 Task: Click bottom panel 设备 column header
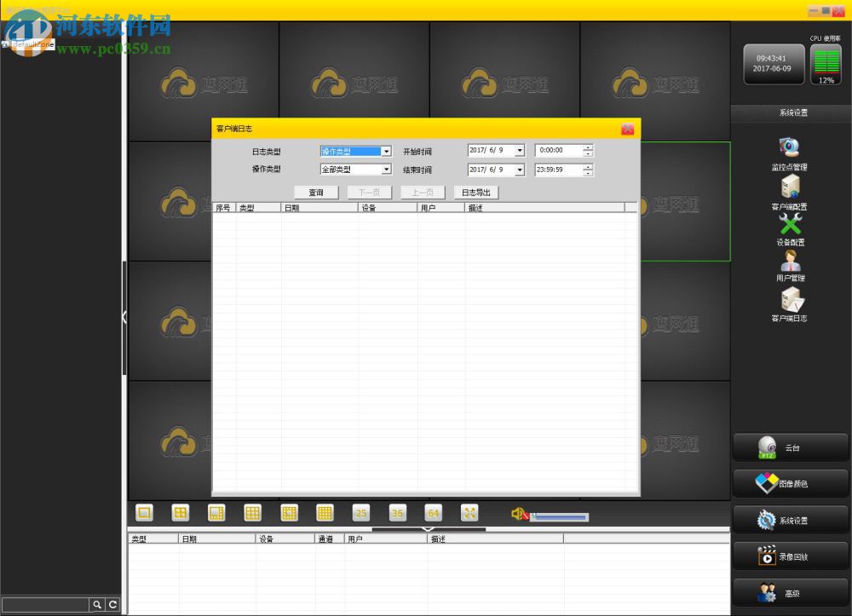pyautogui.click(x=285, y=538)
